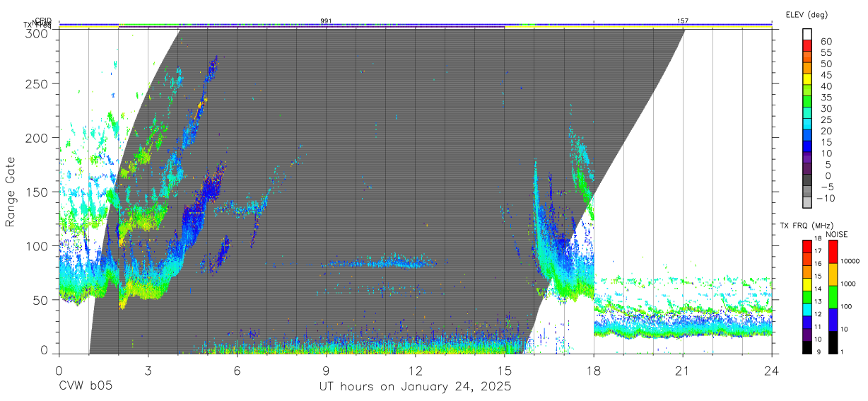Viewport: 868px width, 401px height.
Task: Click the 6 tick label on UT hours axis
Action: click(x=237, y=369)
